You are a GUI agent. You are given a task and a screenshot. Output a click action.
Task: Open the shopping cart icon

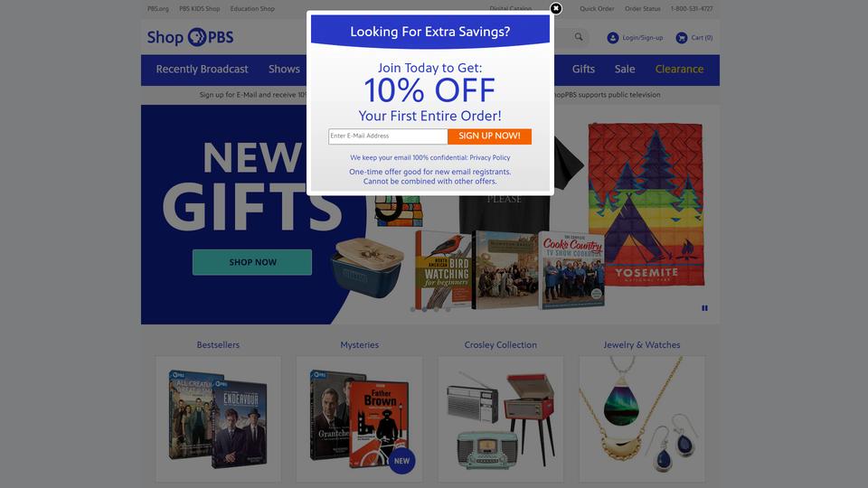point(682,38)
